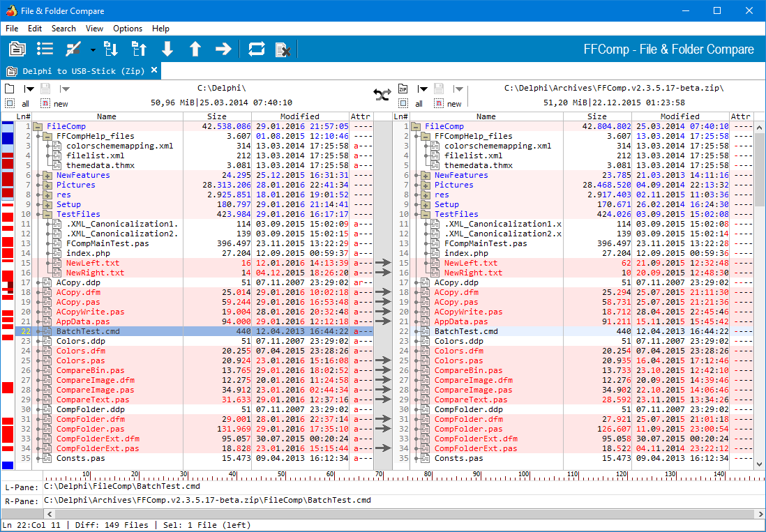Click the previous difference up-arrow toolbar icon
Viewport: 766px width, 532px height.
click(195, 49)
